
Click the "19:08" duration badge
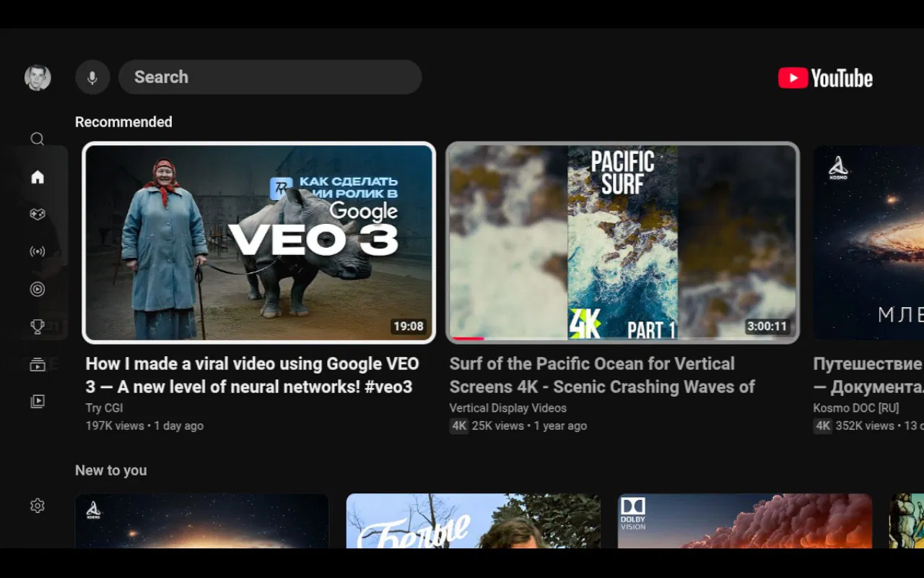409,327
